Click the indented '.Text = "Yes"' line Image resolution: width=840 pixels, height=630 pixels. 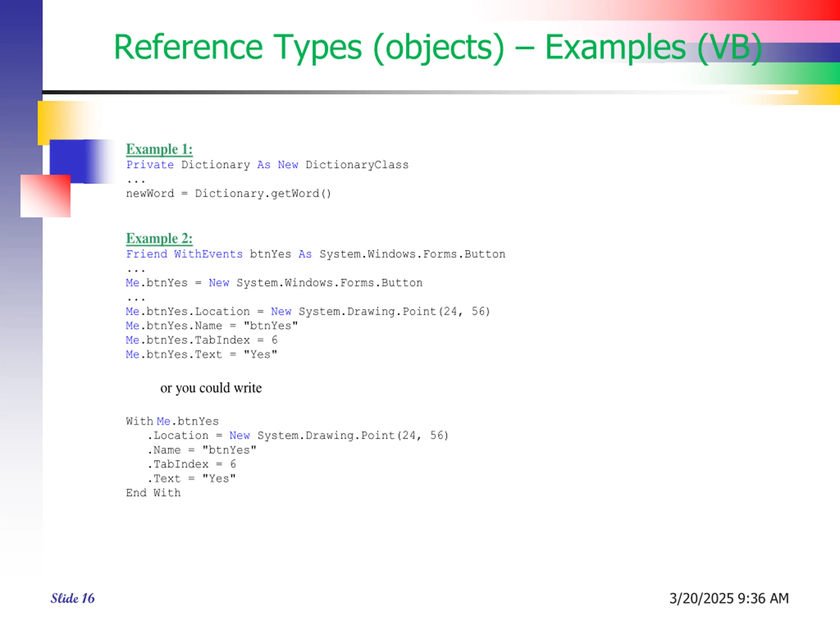(192, 478)
